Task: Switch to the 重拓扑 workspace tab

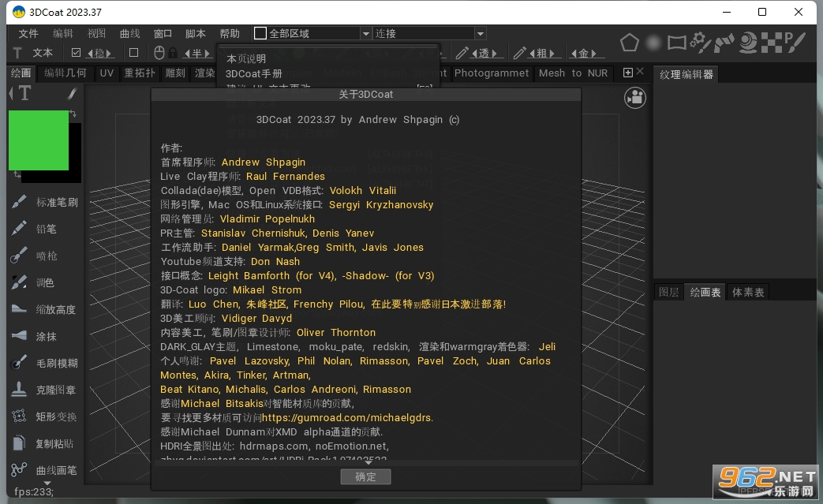Action: tap(140, 73)
